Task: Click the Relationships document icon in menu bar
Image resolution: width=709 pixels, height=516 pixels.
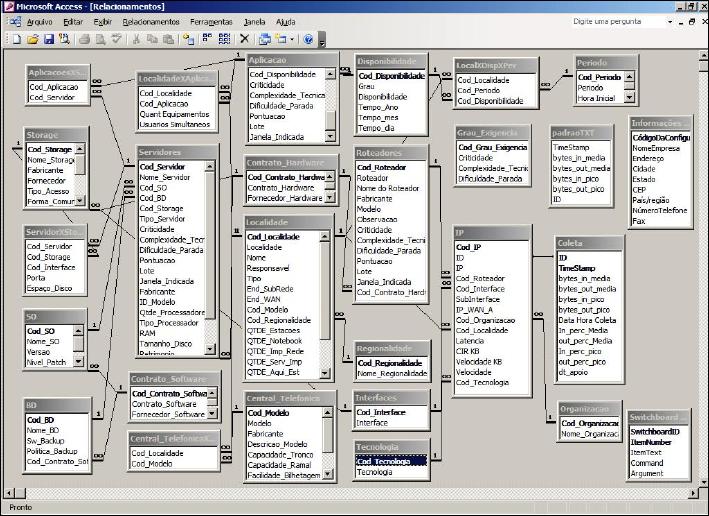Action: click(x=15, y=21)
